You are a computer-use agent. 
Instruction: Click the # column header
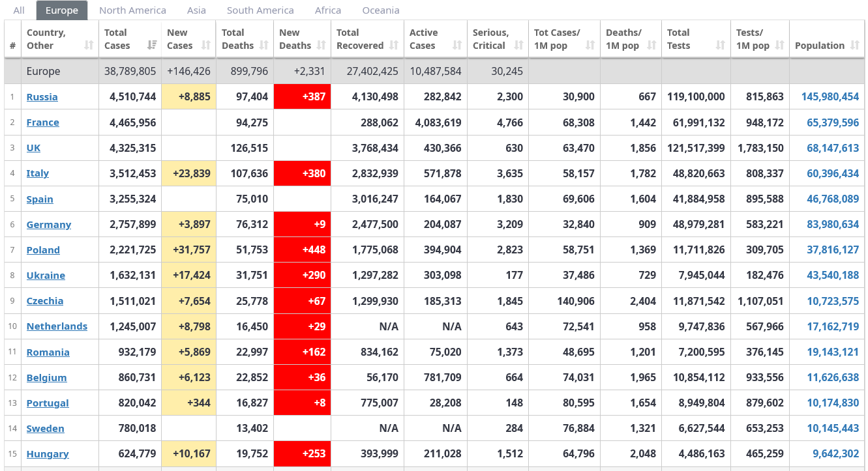tap(13, 39)
